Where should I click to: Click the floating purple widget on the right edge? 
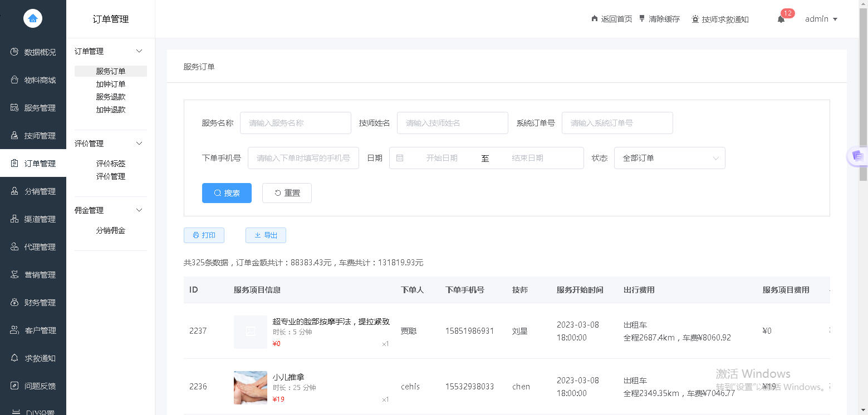(857, 157)
